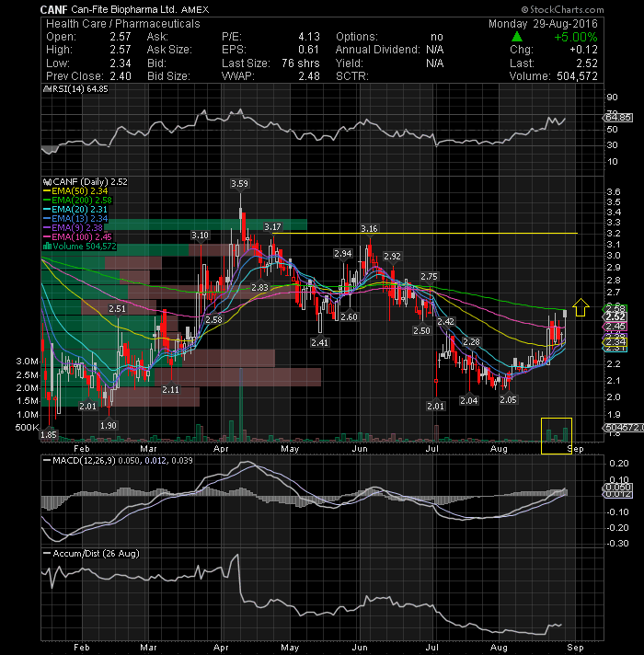Image resolution: width=644 pixels, height=655 pixels.
Task: Click the 2.05 low price label
Action: tap(508, 400)
